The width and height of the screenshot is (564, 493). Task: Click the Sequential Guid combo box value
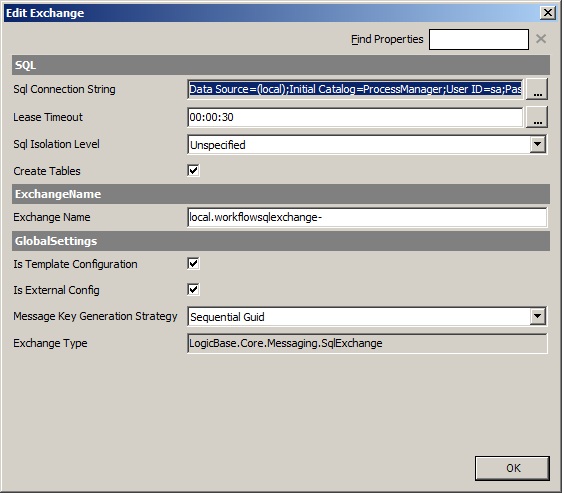point(227,317)
